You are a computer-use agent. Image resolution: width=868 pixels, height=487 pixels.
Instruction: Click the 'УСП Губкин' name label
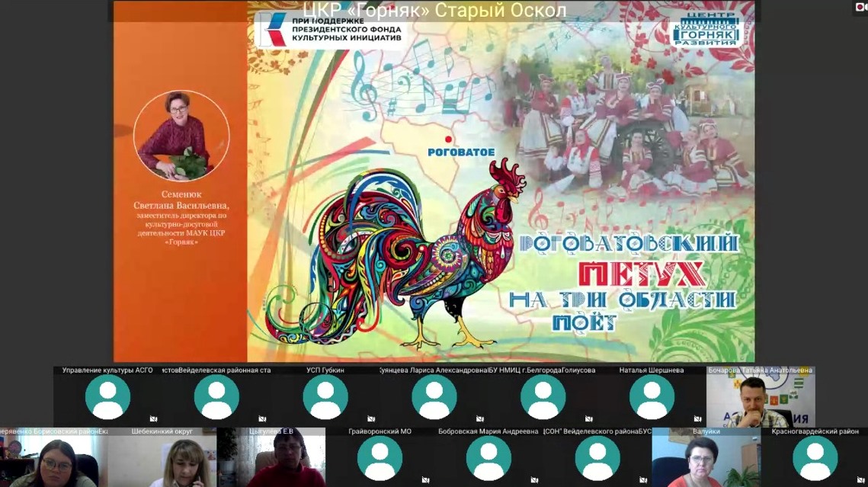pyautogui.click(x=325, y=370)
